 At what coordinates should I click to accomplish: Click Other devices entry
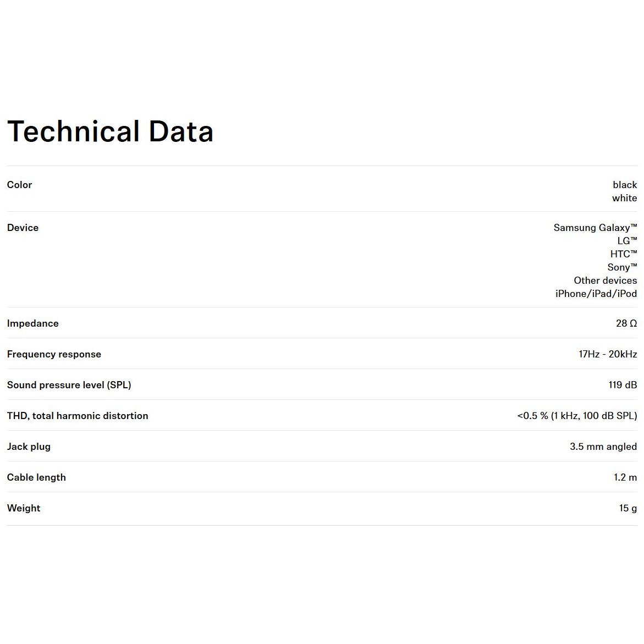coord(606,280)
